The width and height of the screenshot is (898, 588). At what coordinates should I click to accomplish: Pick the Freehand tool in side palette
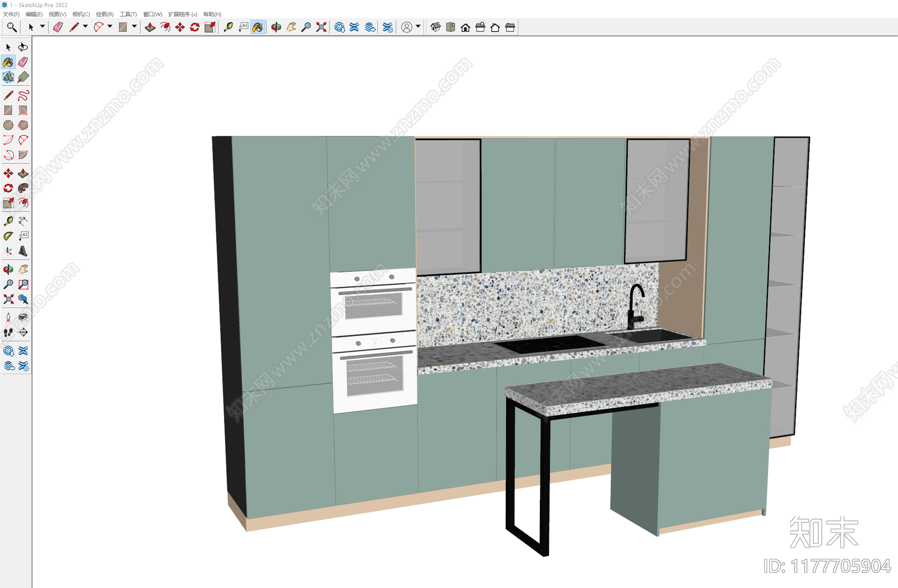pos(23,95)
